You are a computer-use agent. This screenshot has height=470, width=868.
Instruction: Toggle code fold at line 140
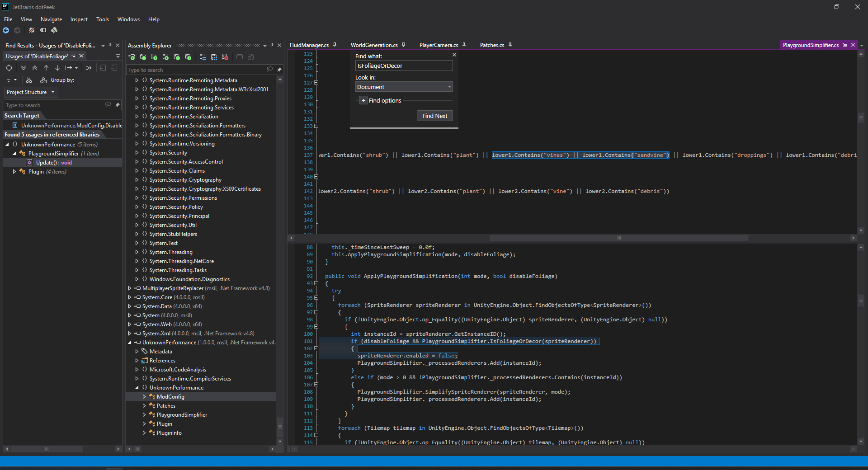(316, 177)
